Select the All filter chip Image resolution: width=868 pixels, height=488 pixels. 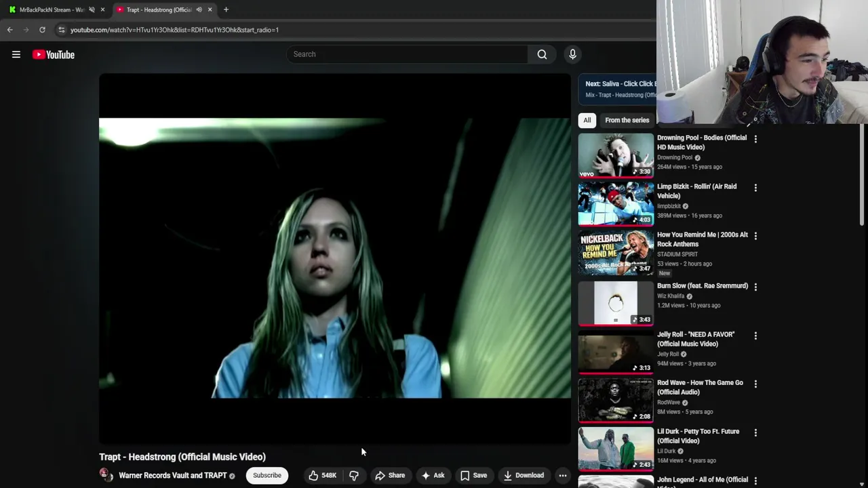[x=587, y=120]
